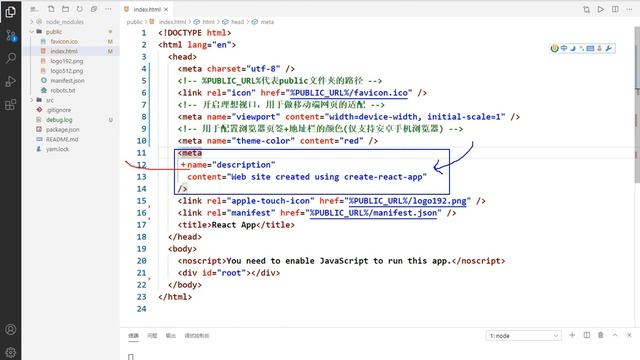Open logo192.png in Explorer

point(67,61)
